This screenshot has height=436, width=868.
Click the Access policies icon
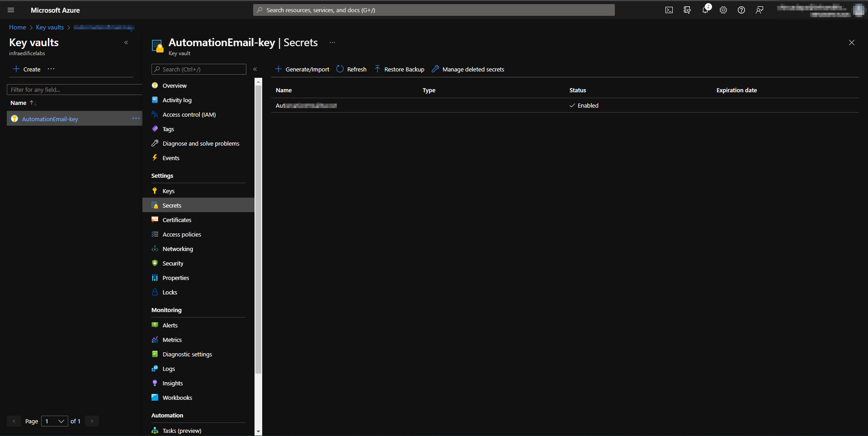155,234
